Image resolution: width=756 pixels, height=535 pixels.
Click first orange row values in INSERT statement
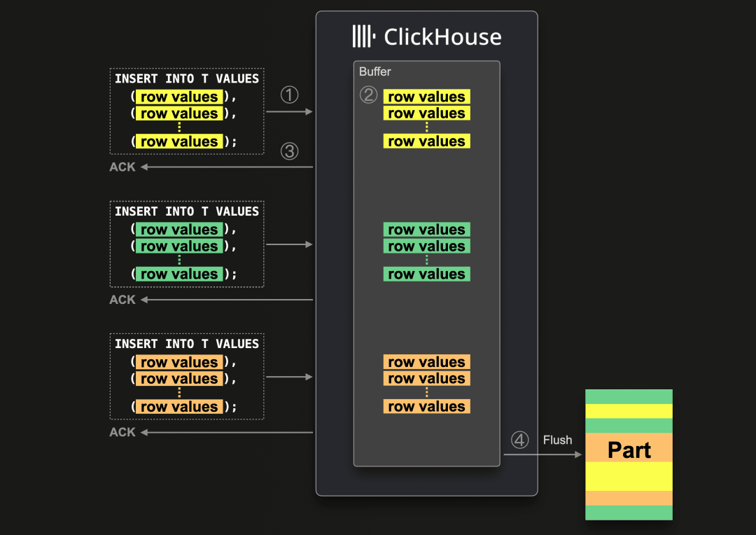tap(179, 362)
